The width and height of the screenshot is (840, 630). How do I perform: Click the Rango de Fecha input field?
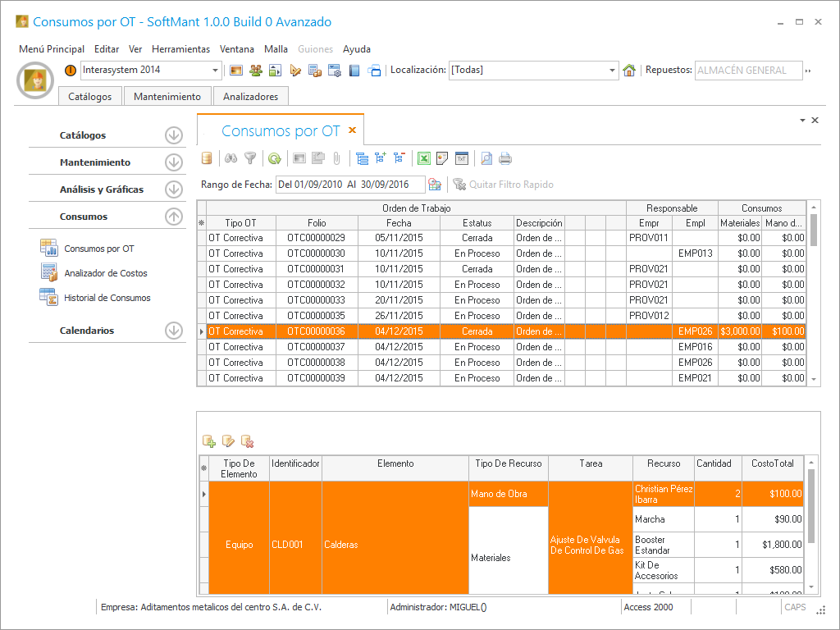click(350, 185)
